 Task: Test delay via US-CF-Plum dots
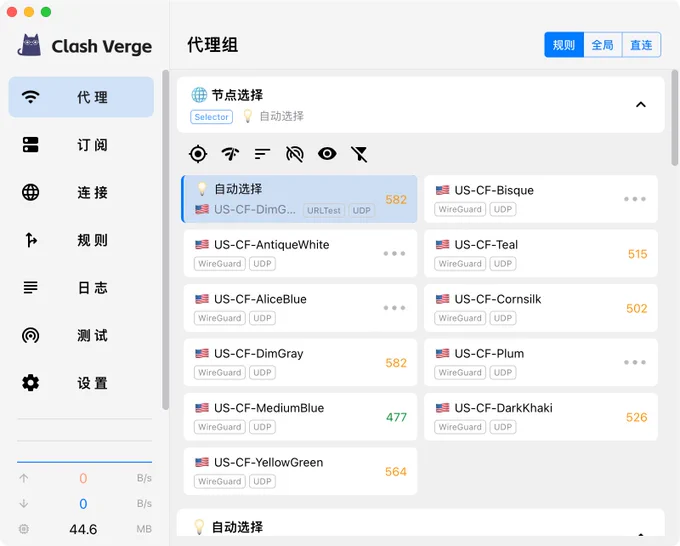coord(635,362)
